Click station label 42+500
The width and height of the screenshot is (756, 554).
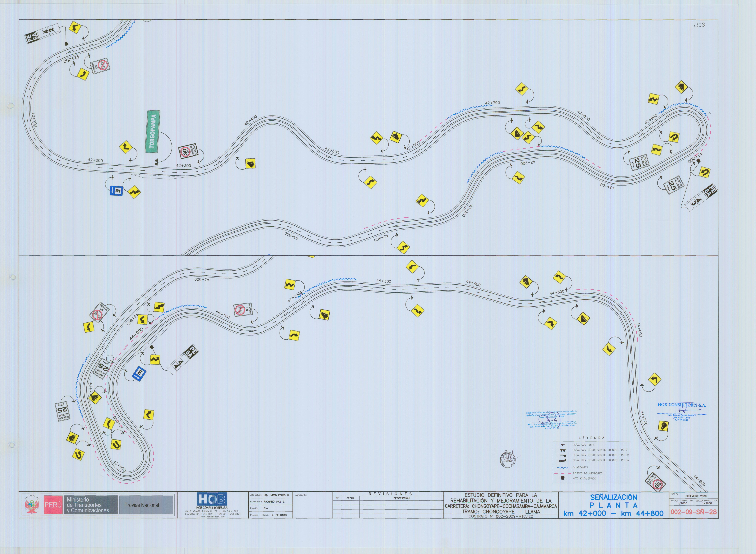click(332, 151)
